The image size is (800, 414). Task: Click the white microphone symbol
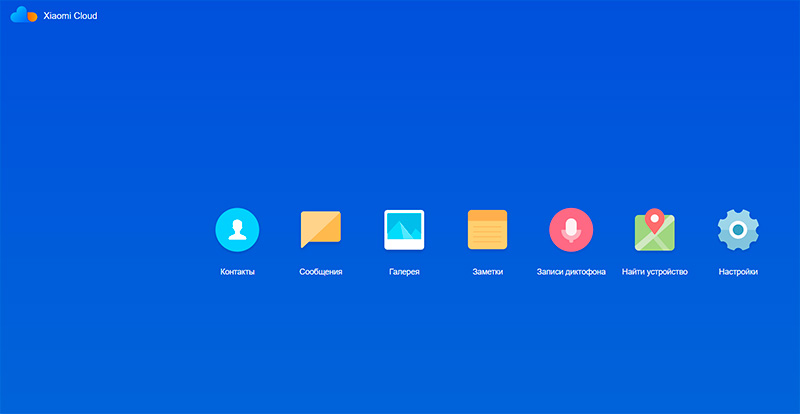click(x=571, y=229)
